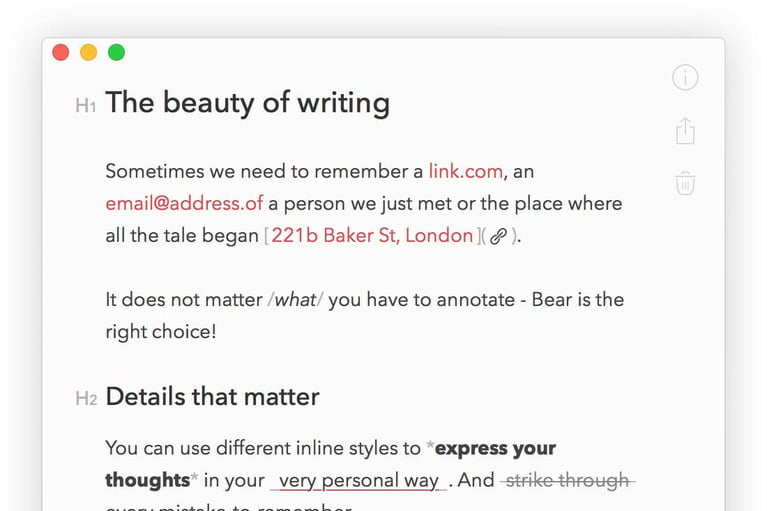Click the red close window button
This screenshot has width=767, height=511.
pyautogui.click(x=61, y=52)
